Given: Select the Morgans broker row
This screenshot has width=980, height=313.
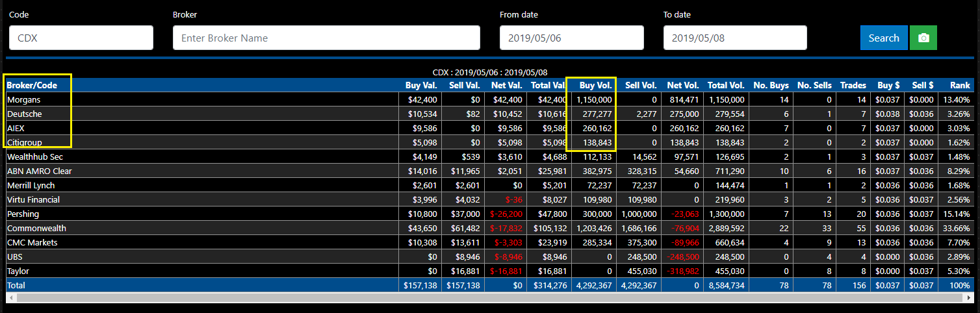Looking at the screenshot, I should [x=490, y=99].
